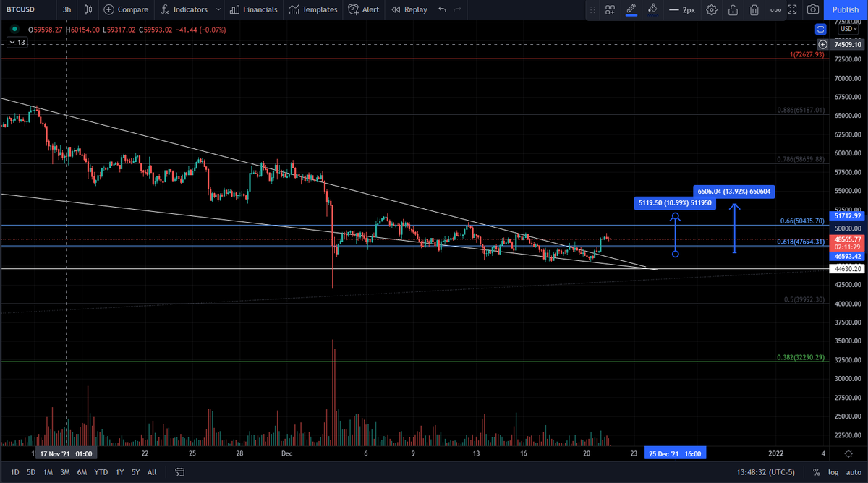Click the 25 Dec '21 16:00 time marker
868x483 pixels.
coord(673,453)
